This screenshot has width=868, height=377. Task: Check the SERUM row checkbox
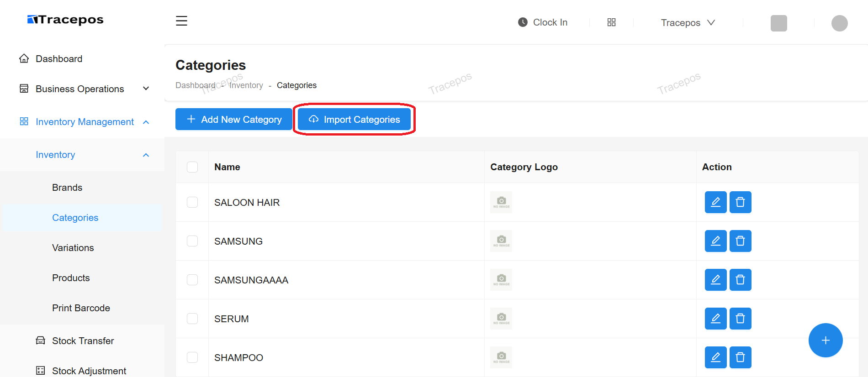[x=192, y=319]
